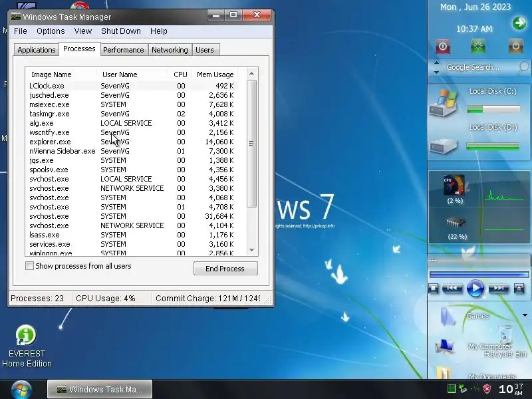Screen dimensions: 532x399
Task: Click the green arrow icon in sidebar
Action: (519, 23)
